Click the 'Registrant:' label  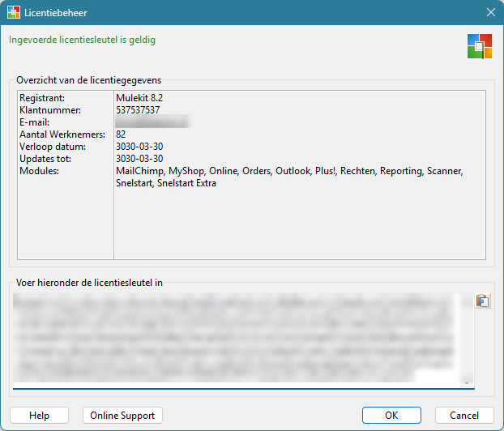[x=42, y=98]
